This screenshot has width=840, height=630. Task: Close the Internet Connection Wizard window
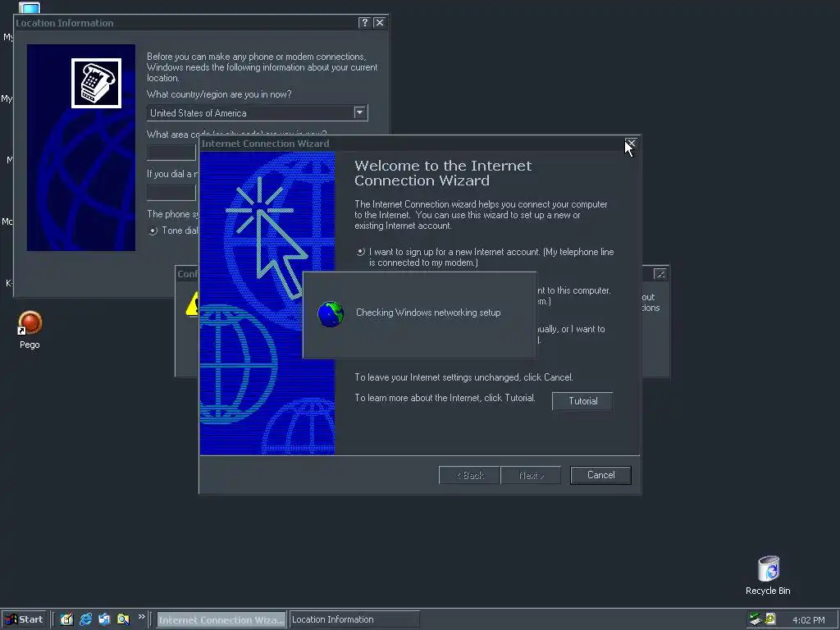pyautogui.click(x=631, y=144)
